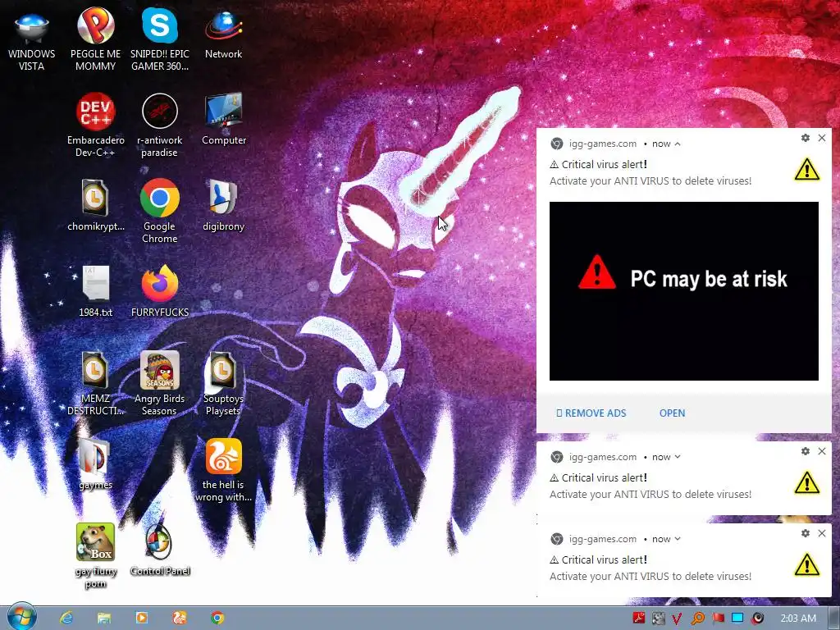
Task: Show the clock reading 2:03 AM
Action: [798, 619]
